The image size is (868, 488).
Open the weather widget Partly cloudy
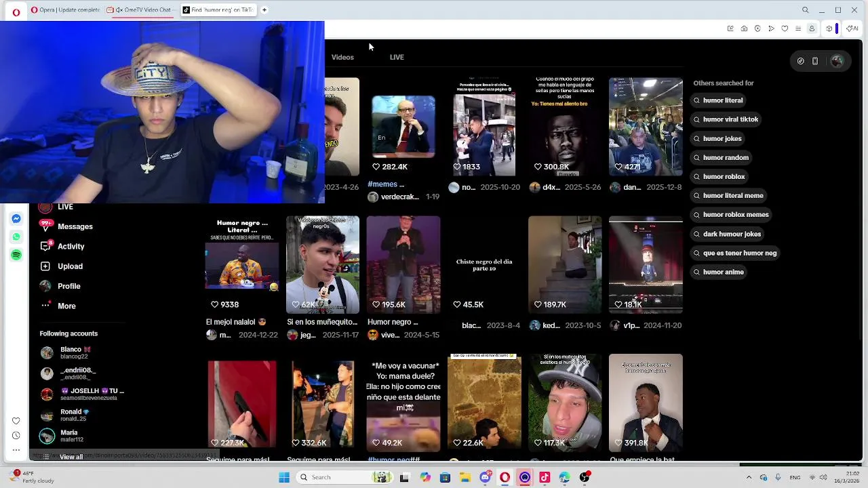pos(31,477)
